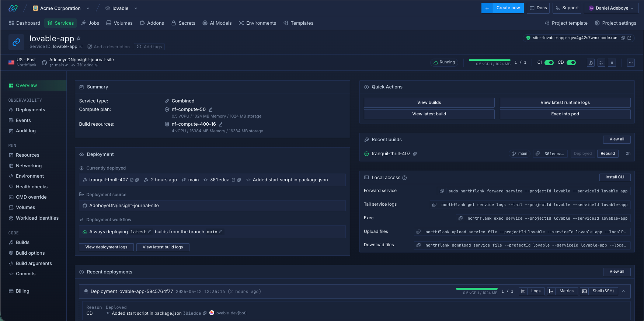Copy the Download files CLI command

click(x=418, y=245)
